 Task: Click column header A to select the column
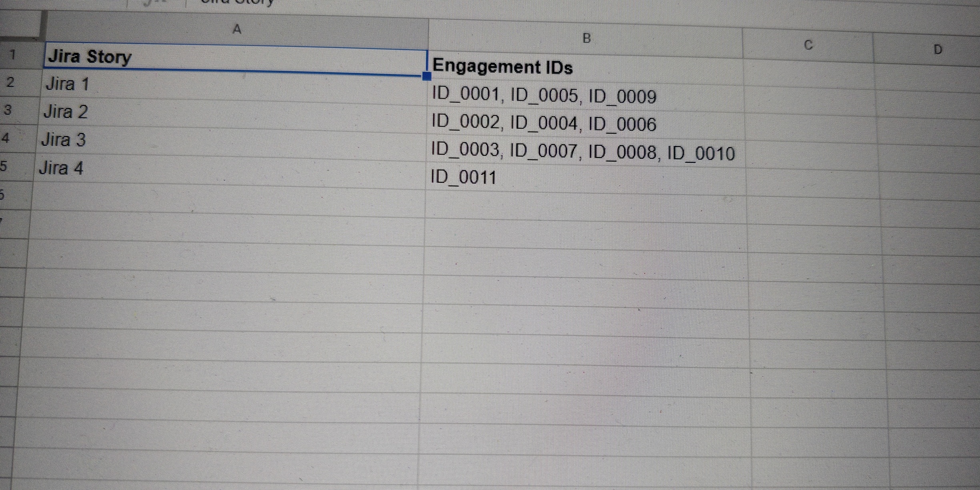237,28
